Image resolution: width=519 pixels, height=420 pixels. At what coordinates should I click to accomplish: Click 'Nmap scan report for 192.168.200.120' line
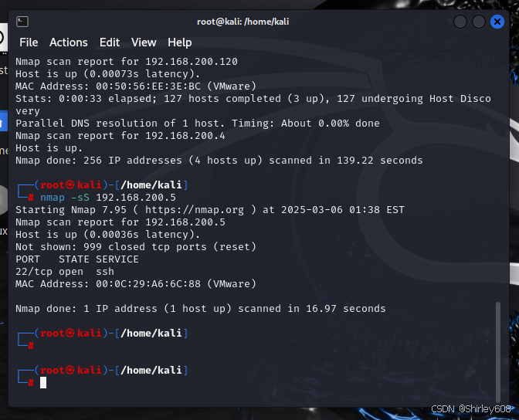(127, 62)
